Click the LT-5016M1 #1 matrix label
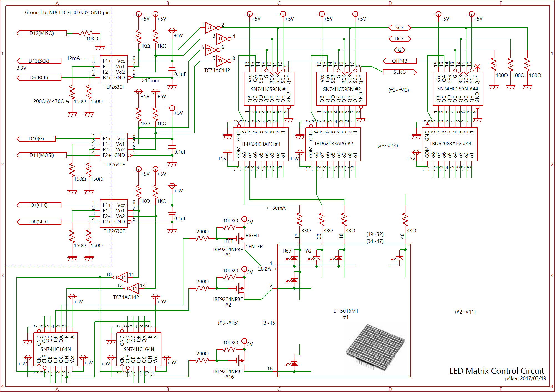555x392 pixels. (346, 314)
